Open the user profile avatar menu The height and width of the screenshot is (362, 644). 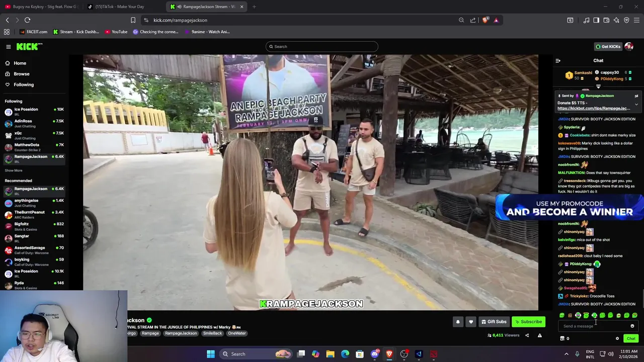point(629,46)
